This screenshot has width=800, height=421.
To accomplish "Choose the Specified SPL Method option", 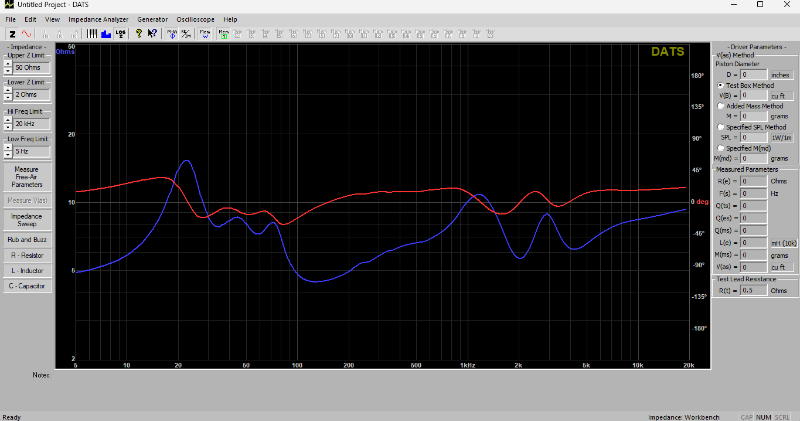I will click(721, 127).
